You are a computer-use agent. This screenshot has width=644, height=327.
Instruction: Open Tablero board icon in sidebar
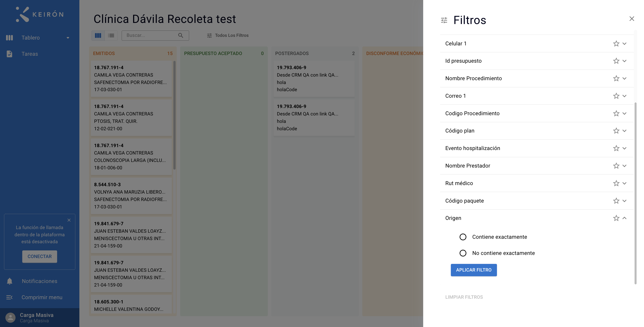[x=9, y=38]
